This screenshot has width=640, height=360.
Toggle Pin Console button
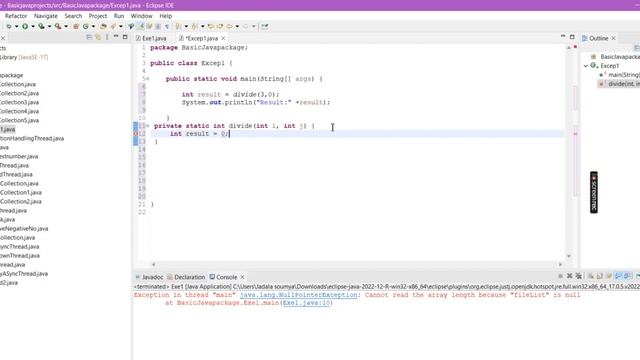coord(638,276)
